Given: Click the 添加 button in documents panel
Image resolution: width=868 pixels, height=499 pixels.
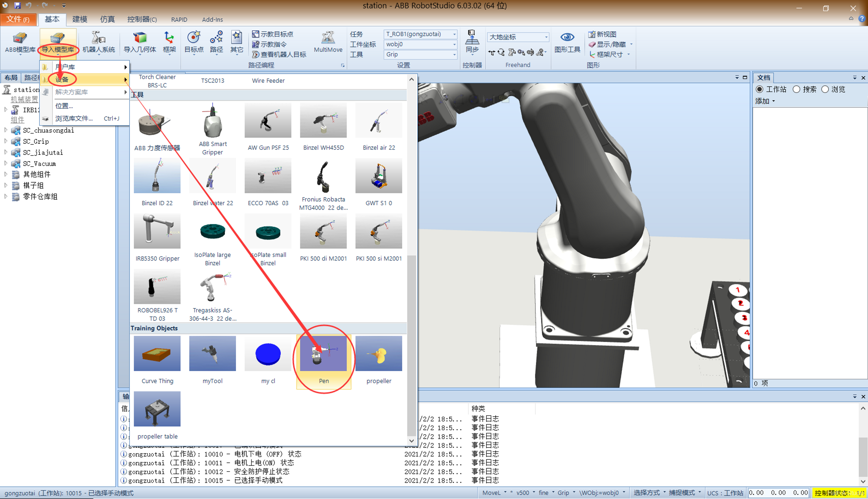Looking at the screenshot, I should [x=765, y=101].
